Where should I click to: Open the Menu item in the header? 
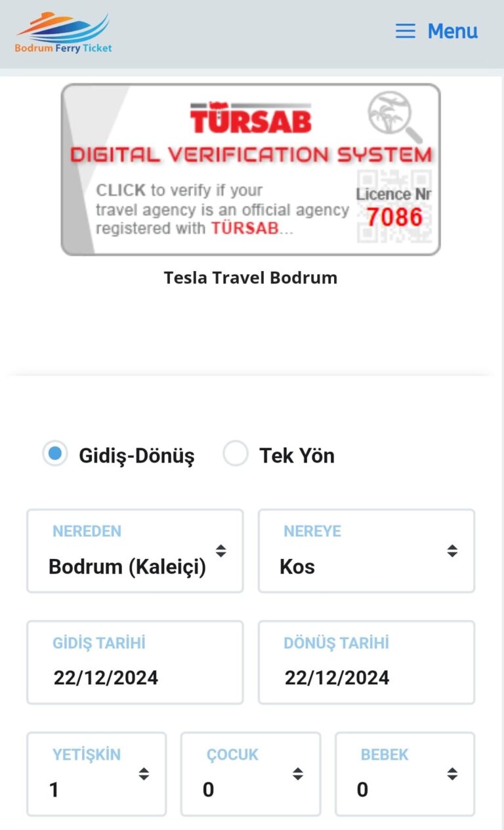point(452,31)
